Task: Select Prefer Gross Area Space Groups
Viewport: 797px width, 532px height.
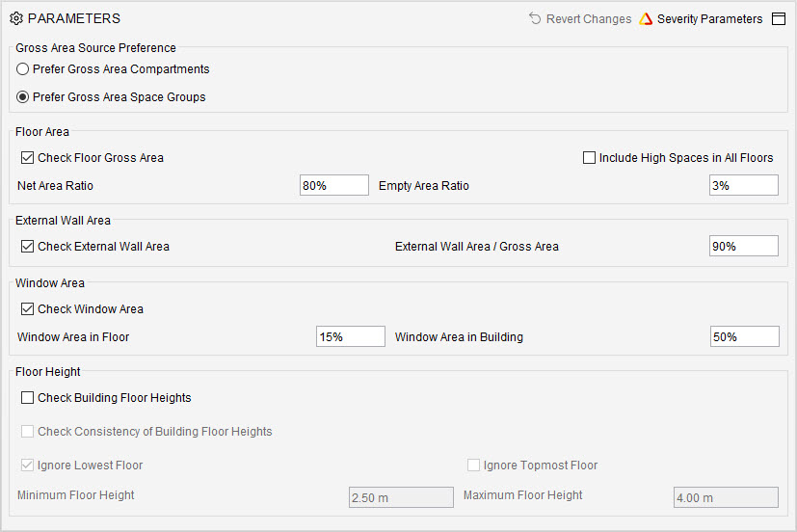Action: click(x=22, y=97)
